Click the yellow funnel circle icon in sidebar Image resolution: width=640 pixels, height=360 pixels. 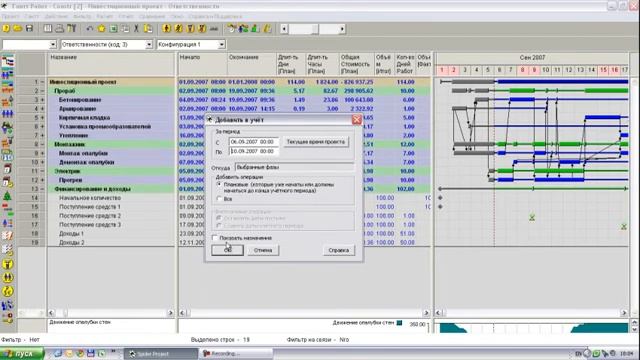tap(7, 264)
